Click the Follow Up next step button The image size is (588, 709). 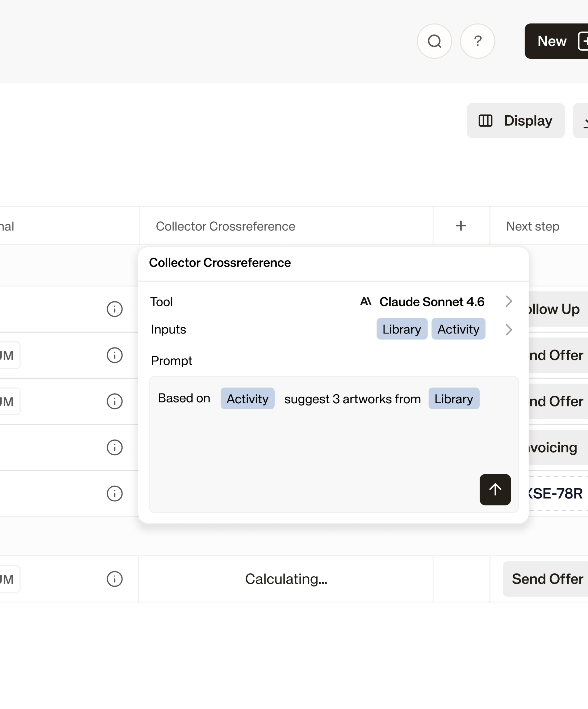coord(558,309)
